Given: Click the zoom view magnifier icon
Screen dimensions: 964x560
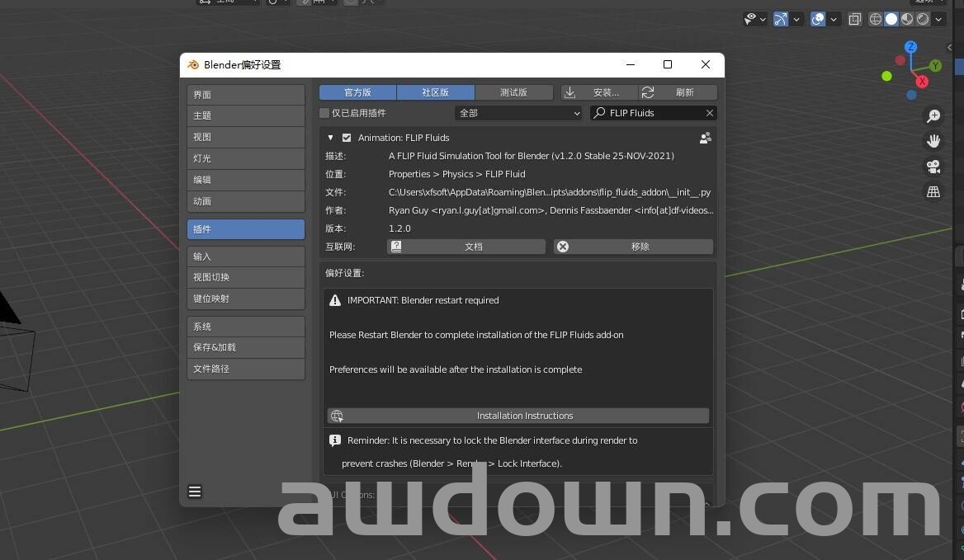Looking at the screenshot, I should tap(933, 116).
